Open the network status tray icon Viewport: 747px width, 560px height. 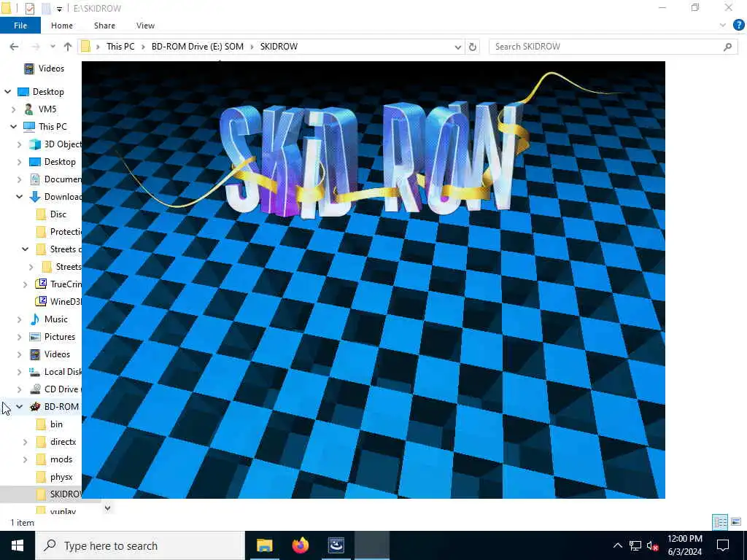tap(635, 545)
